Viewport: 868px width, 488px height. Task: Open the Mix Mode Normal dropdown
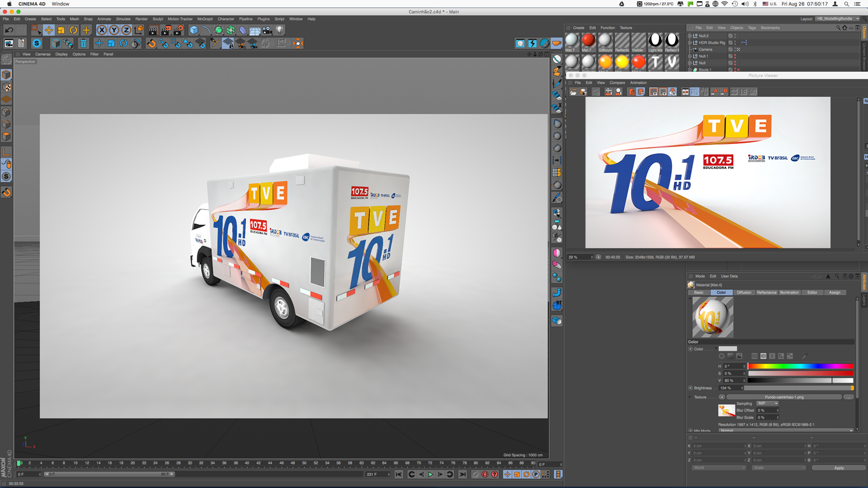click(x=786, y=431)
